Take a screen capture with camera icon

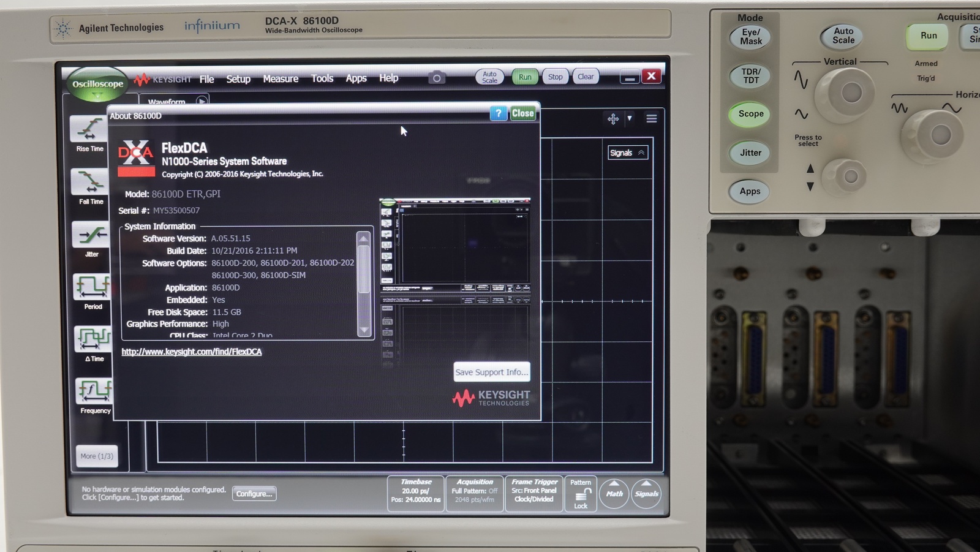coord(436,77)
